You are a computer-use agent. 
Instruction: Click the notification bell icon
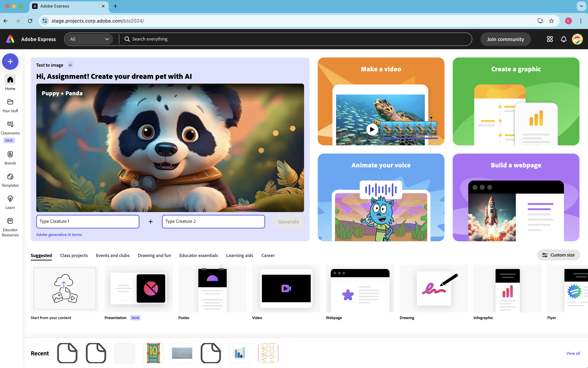[x=563, y=39]
